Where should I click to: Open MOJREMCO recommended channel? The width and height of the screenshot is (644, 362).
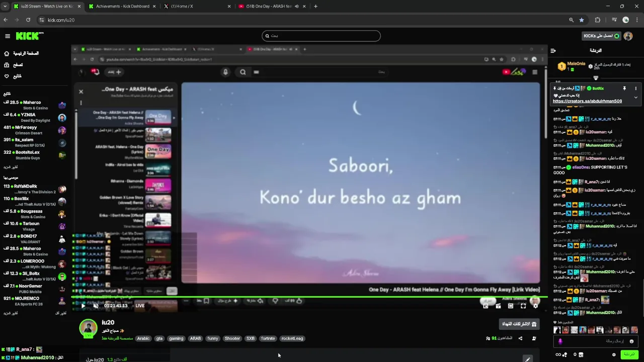pos(34,301)
